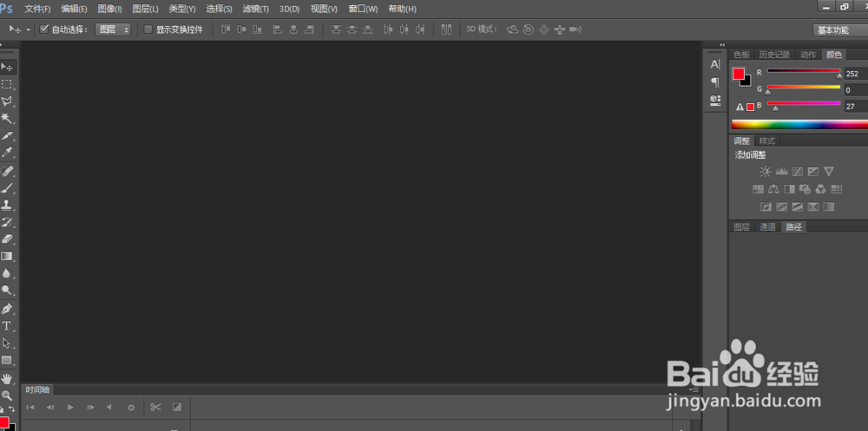The height and width of the screenshot is (431, 868).
Task: Open the collapsed Character panel icon
Action: pos(715,64)
